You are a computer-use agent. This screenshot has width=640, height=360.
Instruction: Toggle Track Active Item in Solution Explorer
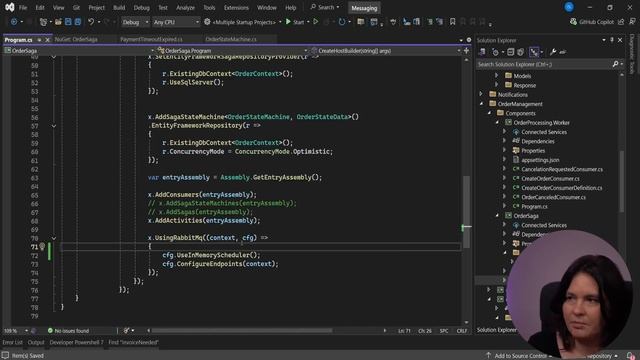pyautogui.click(x=534, y=52)
